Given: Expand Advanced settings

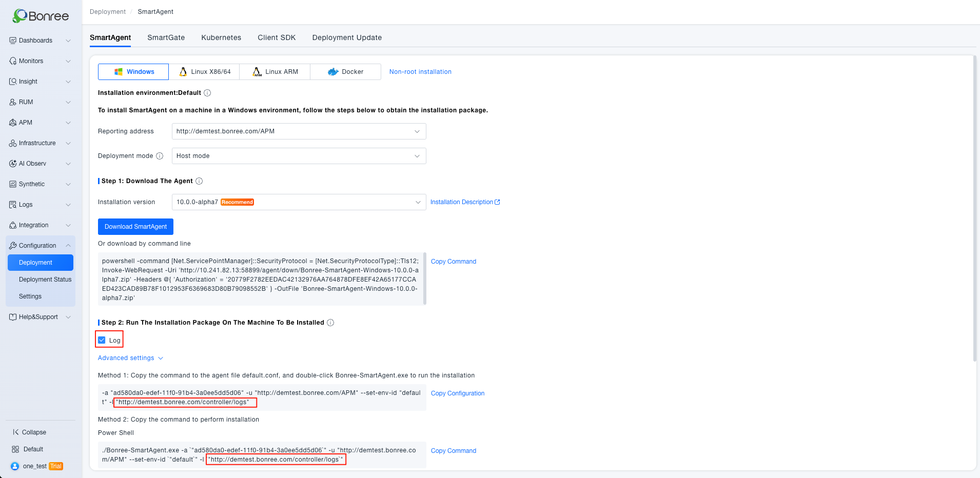Looking at the screenshot, I should [130, 358].
